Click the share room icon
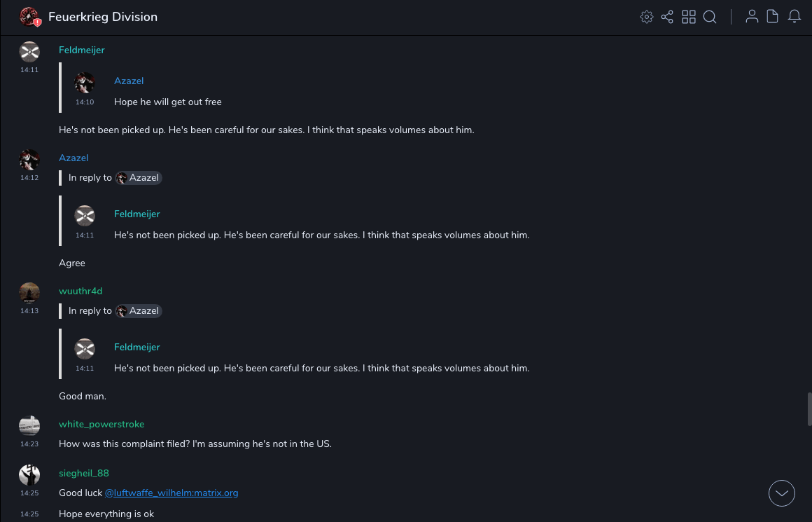Viewport: 812px width, 522px height. click(667, 17)
